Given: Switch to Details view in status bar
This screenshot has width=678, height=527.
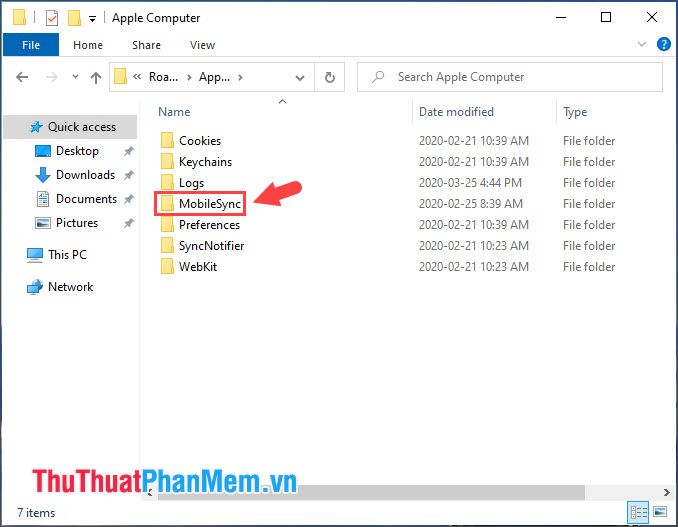Looking at the screenshot, I should click(x=639, y=513).
